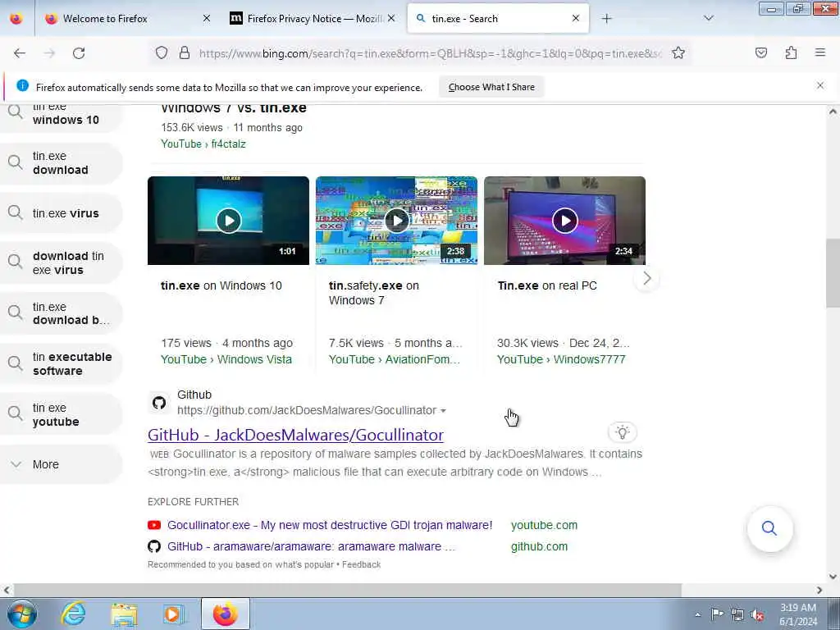
Task: Select the tin exe youtube suggestion
Action: tap(61, 414)
